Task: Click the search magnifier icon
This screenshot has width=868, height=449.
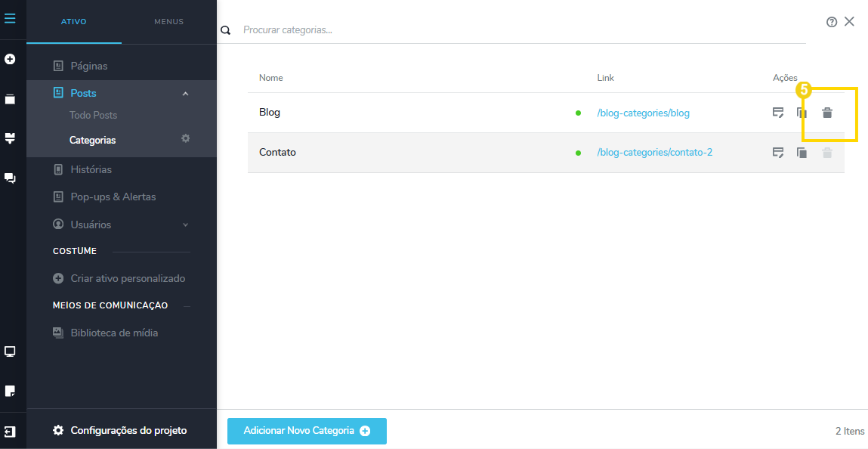Action: point(225,30)
